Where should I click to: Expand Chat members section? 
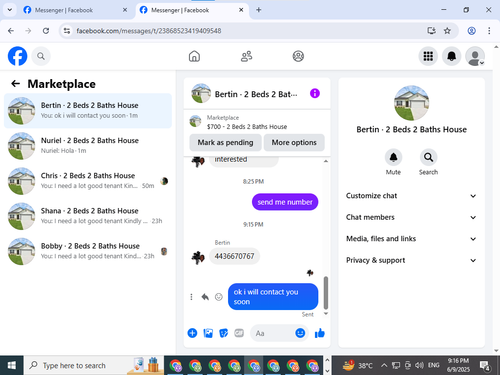[x=411, y=217]
